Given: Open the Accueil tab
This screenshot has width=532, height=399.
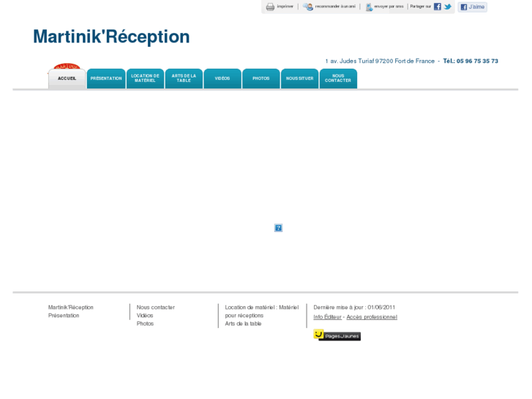Looking at the screenshot, I should pos(67,78).
